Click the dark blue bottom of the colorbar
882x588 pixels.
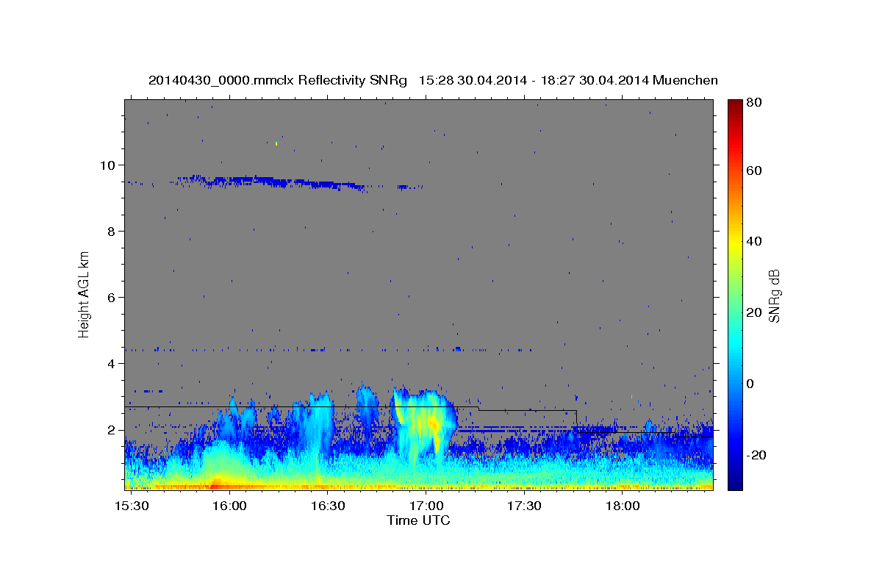(x=734, y=481)
